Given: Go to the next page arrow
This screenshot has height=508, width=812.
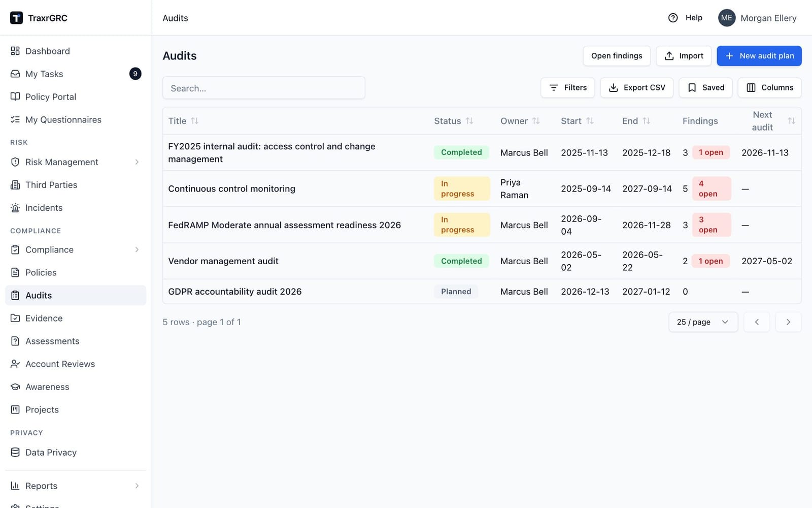Looking at the screenshot, I should pyautogui.click(x=788, y=322).
